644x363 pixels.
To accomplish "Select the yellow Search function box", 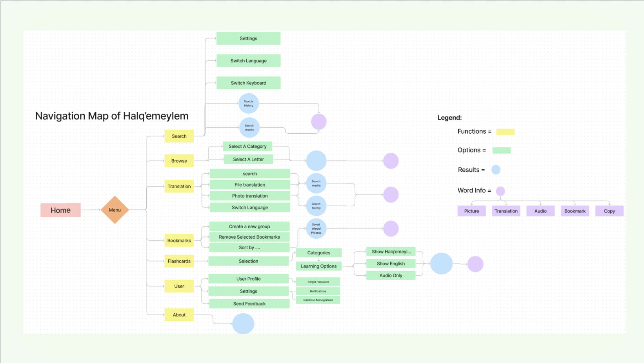I will tap(179, 136).
